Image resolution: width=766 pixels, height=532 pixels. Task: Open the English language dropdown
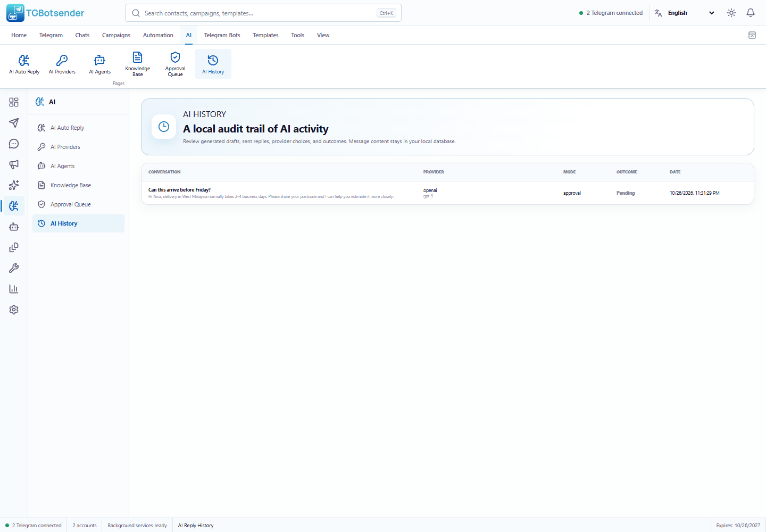[x=691, y=13]
